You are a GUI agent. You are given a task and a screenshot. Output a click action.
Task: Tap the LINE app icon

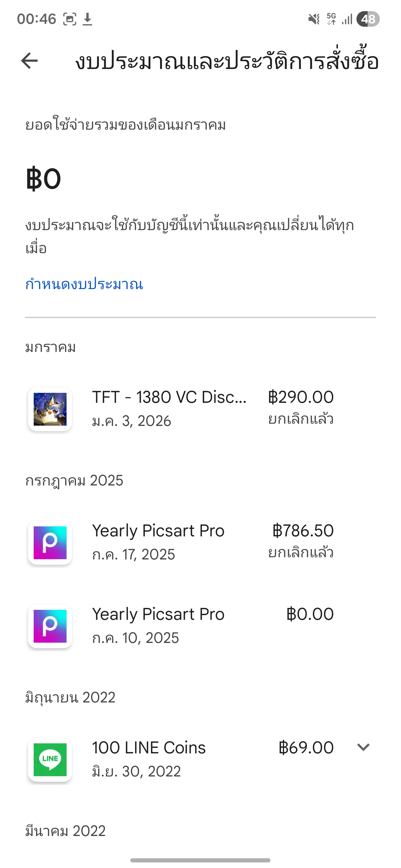pyautogui.click(x=50, y=759)
